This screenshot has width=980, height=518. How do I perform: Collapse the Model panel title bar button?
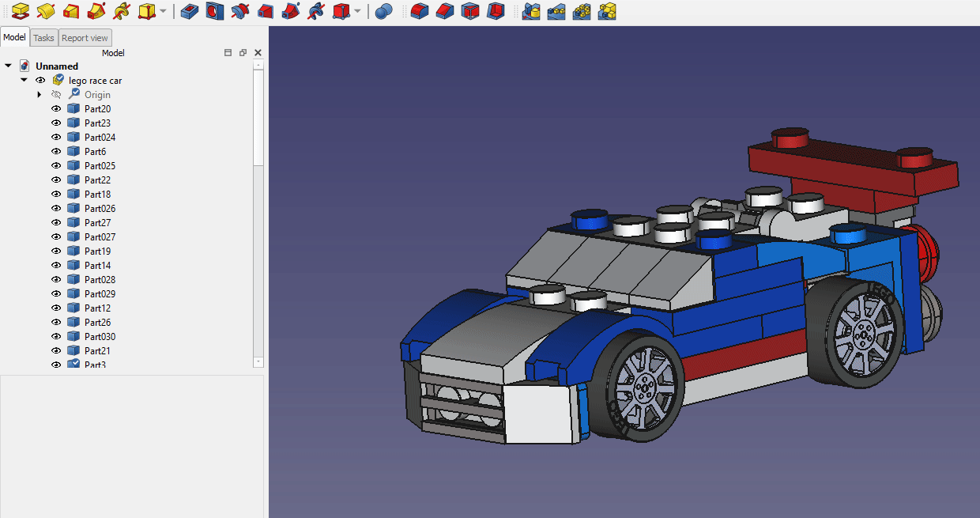pos(228,53)
